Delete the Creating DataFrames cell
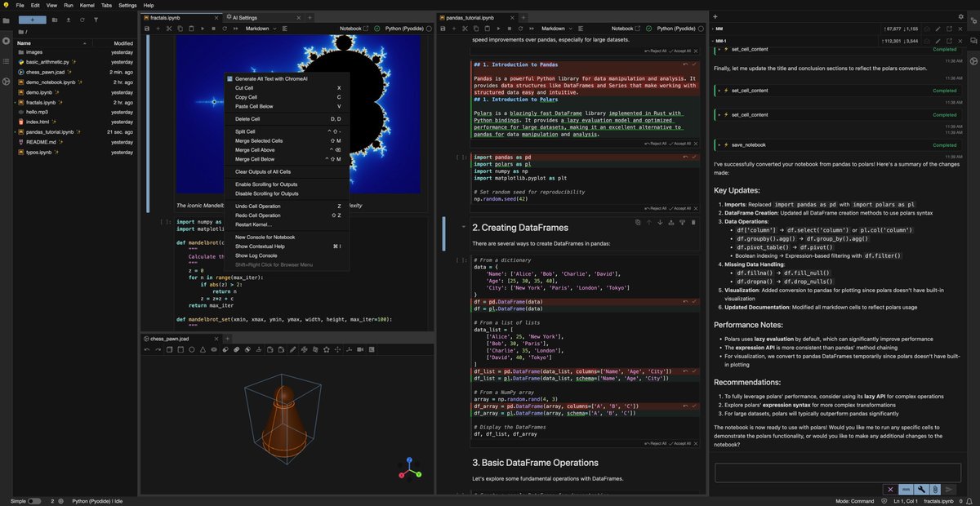 click(693, 222)
